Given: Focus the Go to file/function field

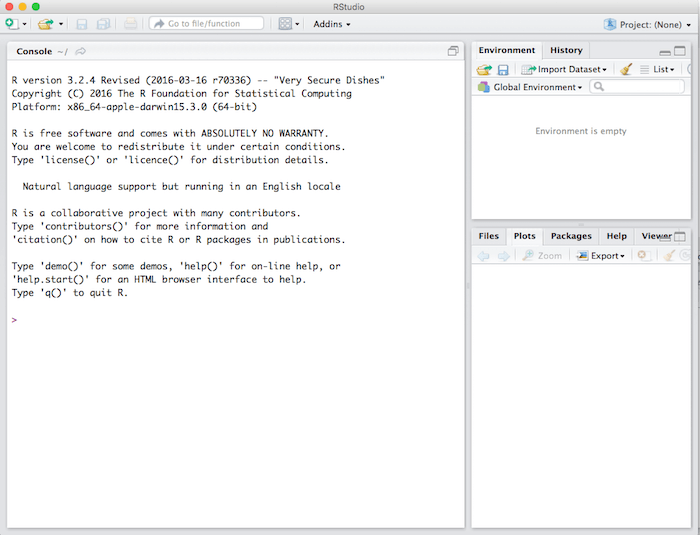Looking at the screenshot, I should (206, 23).
